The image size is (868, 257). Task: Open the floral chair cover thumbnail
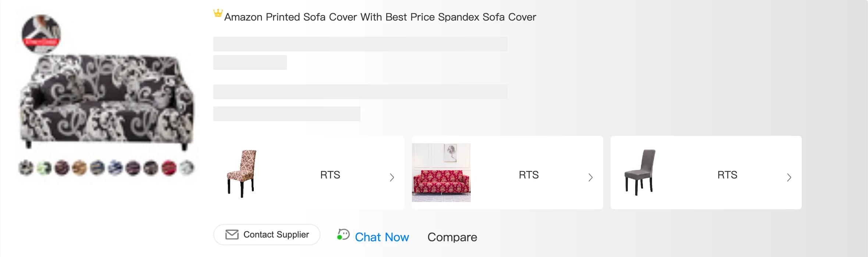point(242,173)
